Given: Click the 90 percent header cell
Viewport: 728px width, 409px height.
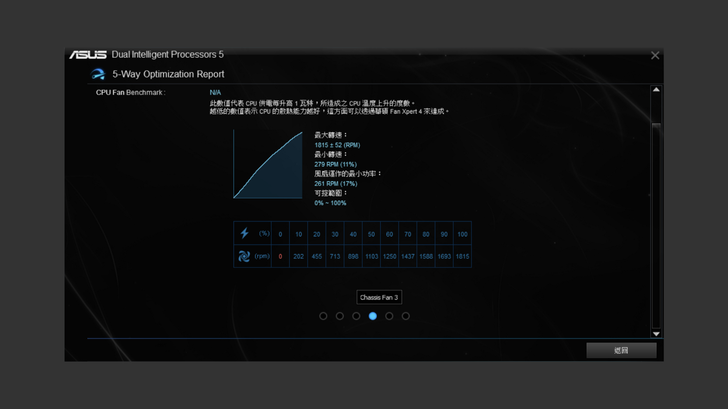Looking at the screenshot, I should coord(444,234).
